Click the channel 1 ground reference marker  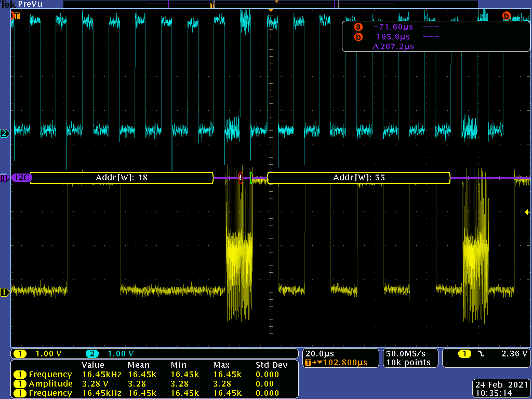(x=5, y=292)
